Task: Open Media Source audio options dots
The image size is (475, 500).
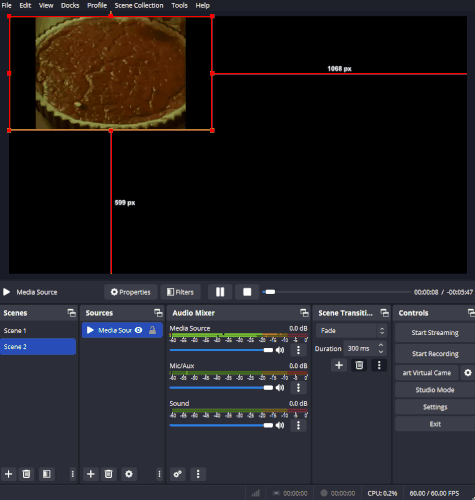Action: coord(298,350)
